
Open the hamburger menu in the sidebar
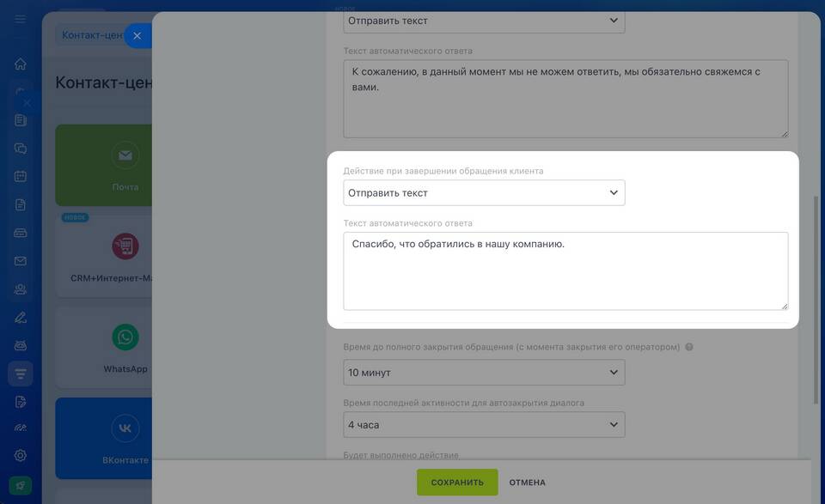click(x=21, y=19)
